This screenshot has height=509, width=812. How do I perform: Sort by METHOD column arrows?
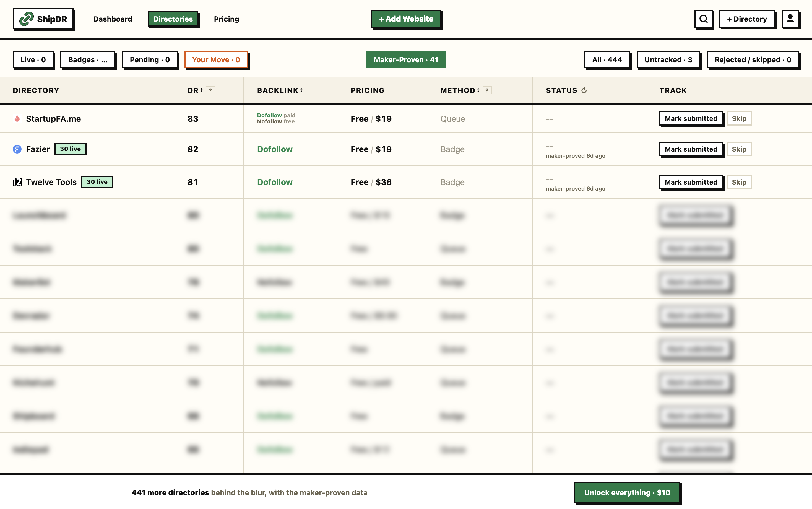coord(478,90)
